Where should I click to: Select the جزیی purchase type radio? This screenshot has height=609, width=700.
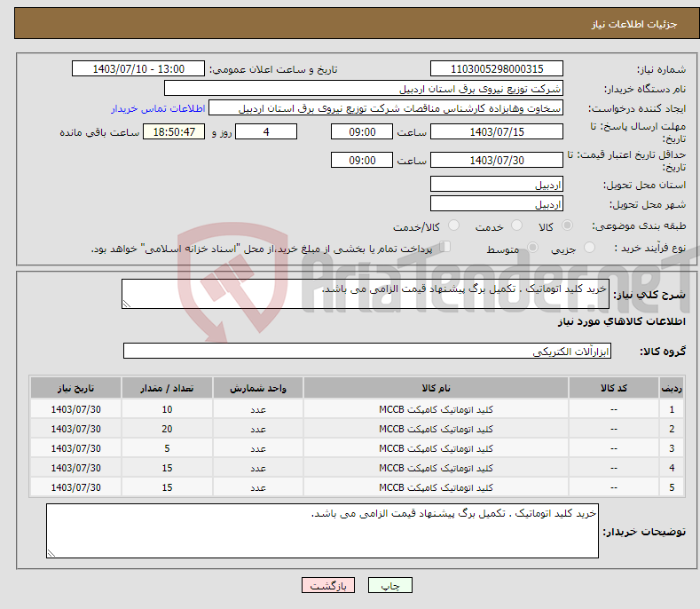point(589,248)
